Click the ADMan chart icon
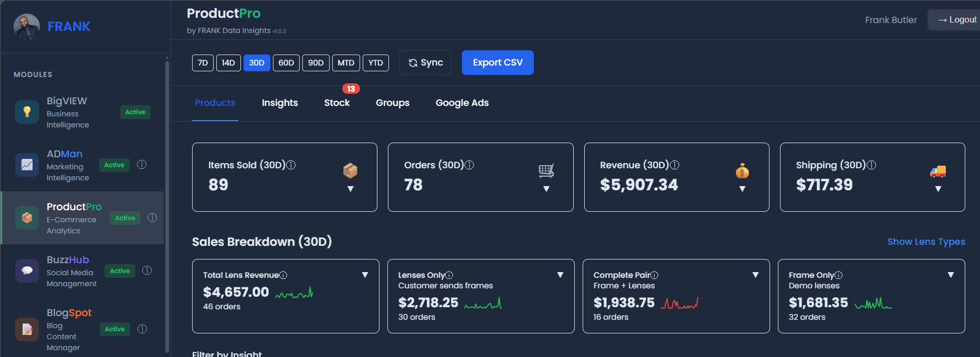Viewport: 980px width, 357px height. tap(27, 165)
